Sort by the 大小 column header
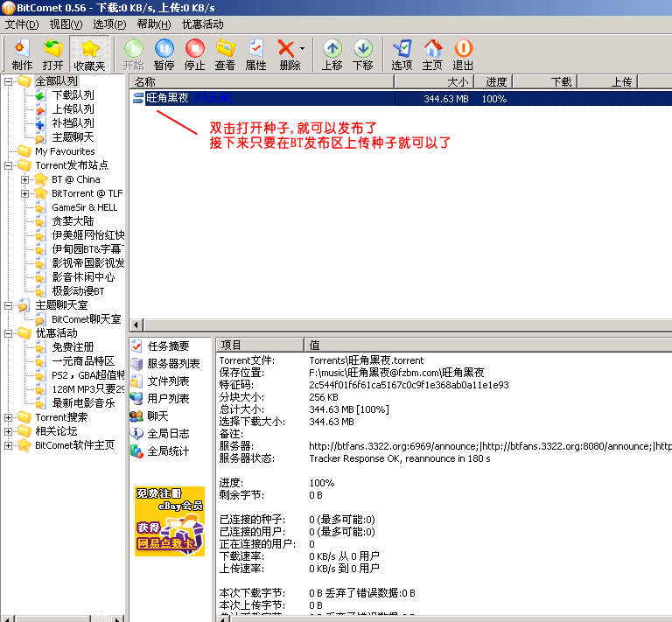This screenshot has width=672, height=622. (x=434, y=81)
